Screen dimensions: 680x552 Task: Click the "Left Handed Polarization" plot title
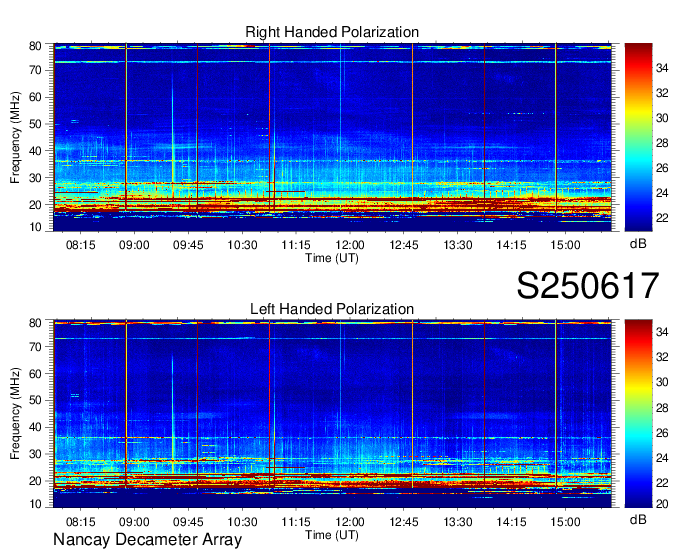[x=332, y=309]
